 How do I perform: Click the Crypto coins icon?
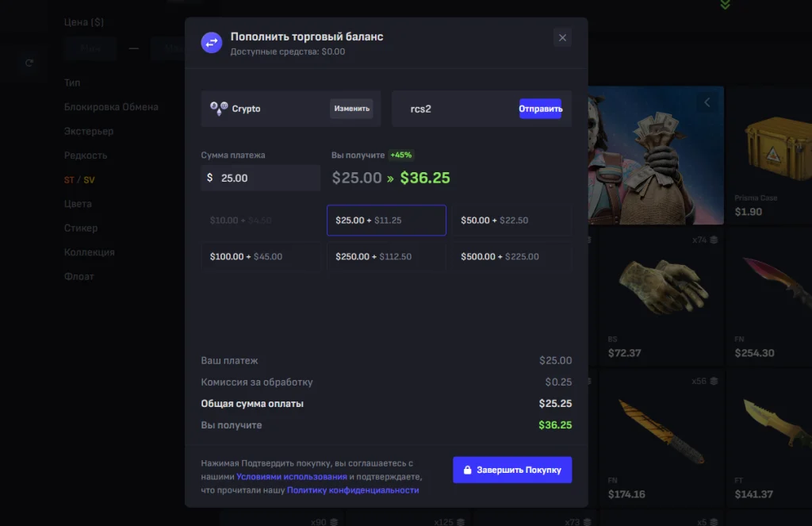click(219, 109)
